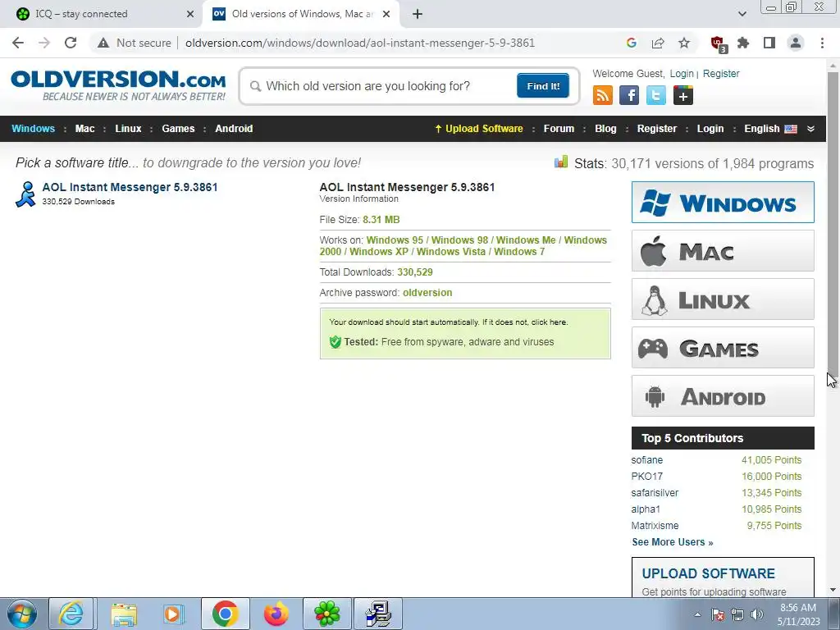Open the Extensions puzzle icon
The height and width of the screenshot is (630, 840).
pos(743,43)
